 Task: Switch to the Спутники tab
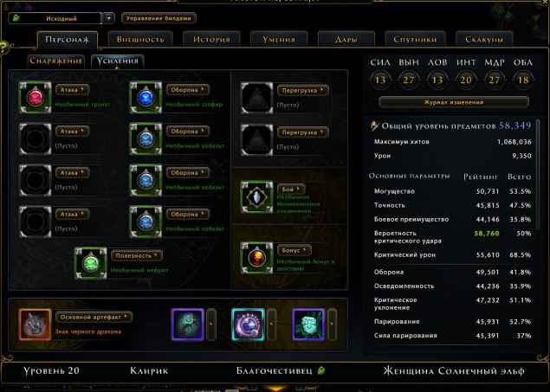coord(415,39)
